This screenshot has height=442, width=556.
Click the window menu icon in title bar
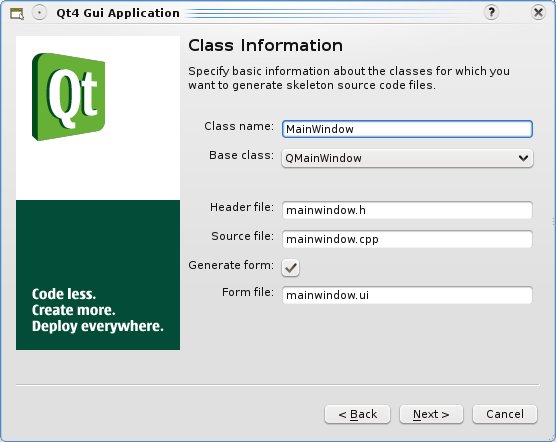[17, 14]
